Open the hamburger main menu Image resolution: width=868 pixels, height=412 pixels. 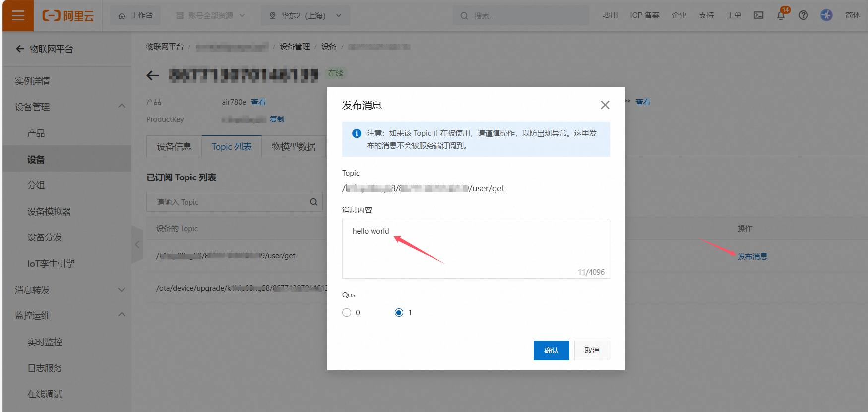coord(18,15)
